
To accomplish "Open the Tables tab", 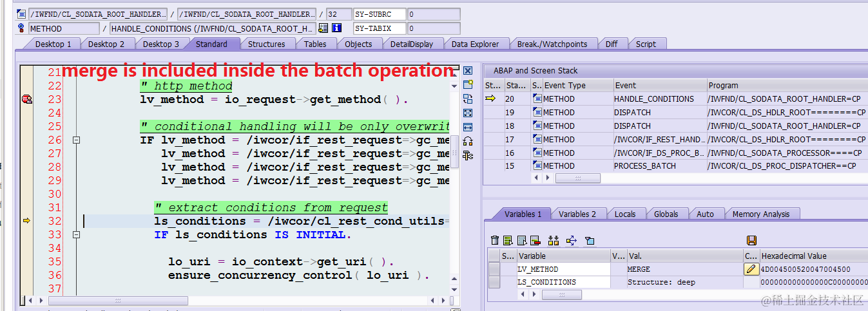I will tap(315, 44).
